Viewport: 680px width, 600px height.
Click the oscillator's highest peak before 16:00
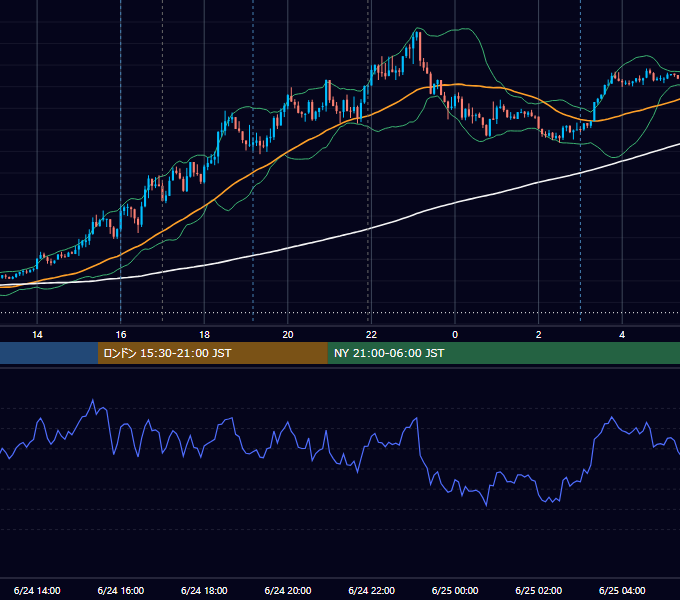[92, 400]
